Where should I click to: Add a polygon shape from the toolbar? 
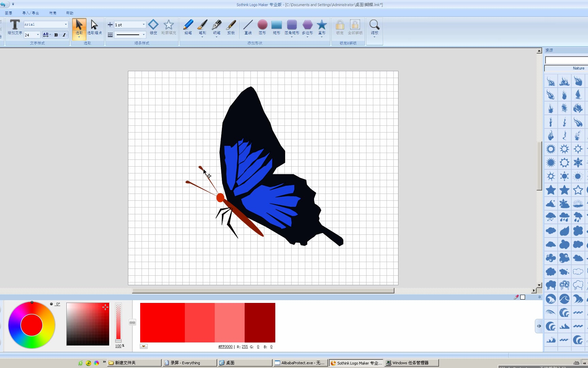click(307, 27)
